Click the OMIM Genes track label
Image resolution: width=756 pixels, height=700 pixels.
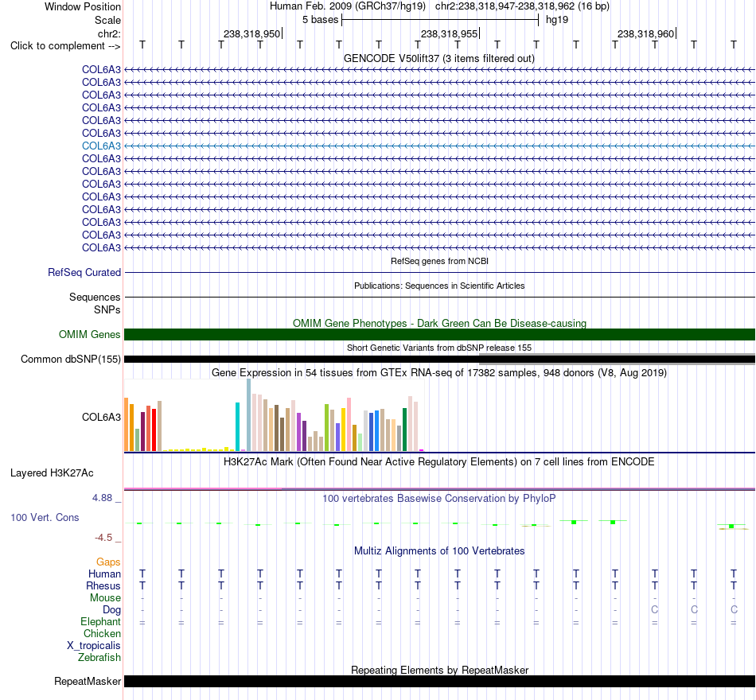[90, 335]
